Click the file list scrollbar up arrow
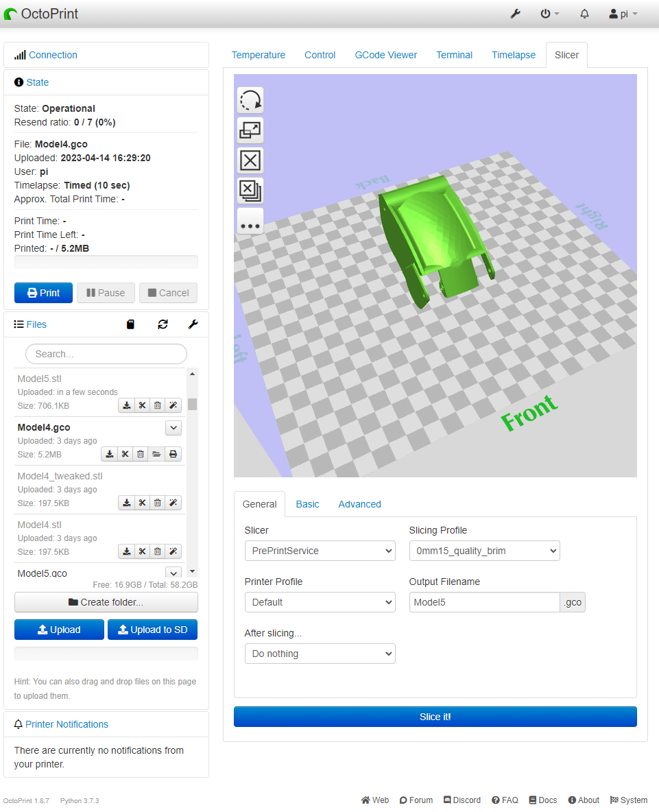659x812 pixels. click(192, 373)
